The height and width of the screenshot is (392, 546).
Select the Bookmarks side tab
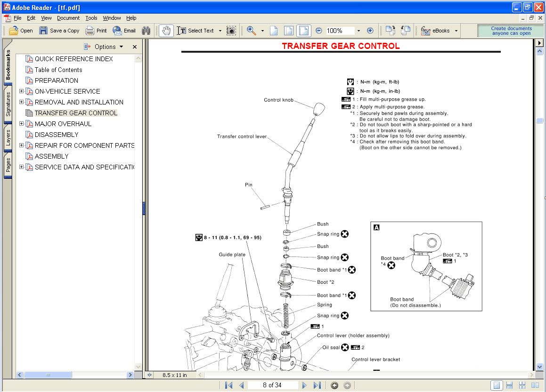[x=8, y=64]
